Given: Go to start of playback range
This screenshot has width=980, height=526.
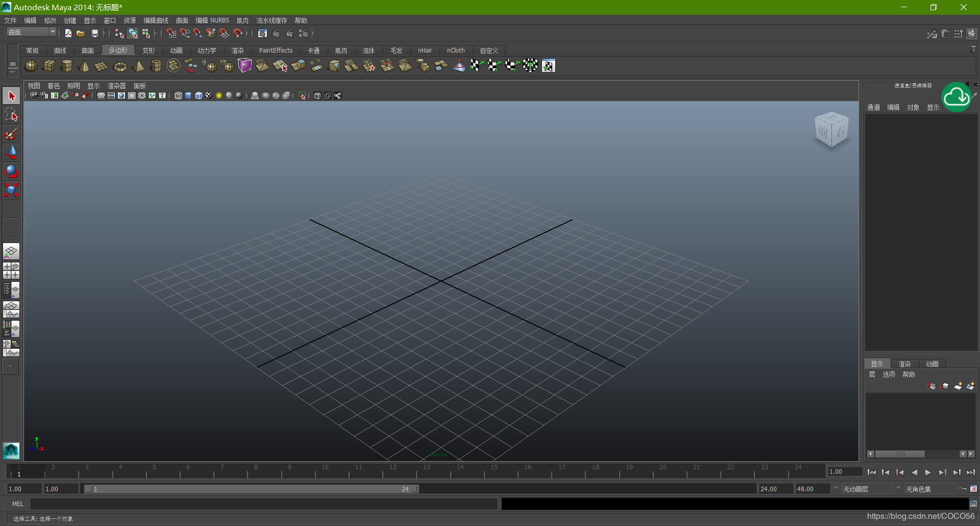Looking at the screenshot, I should pos(871,472).
